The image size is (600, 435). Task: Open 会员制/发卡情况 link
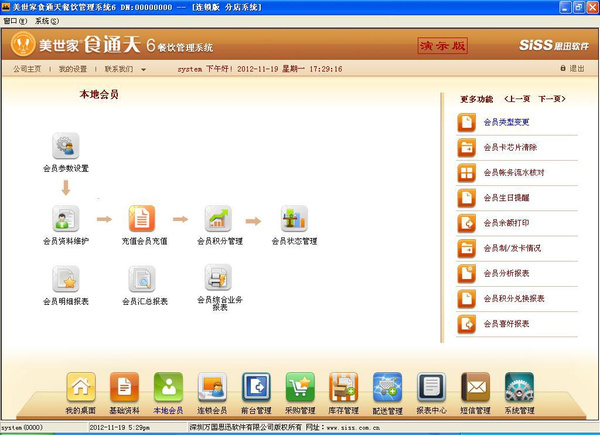tap(512, 248)
